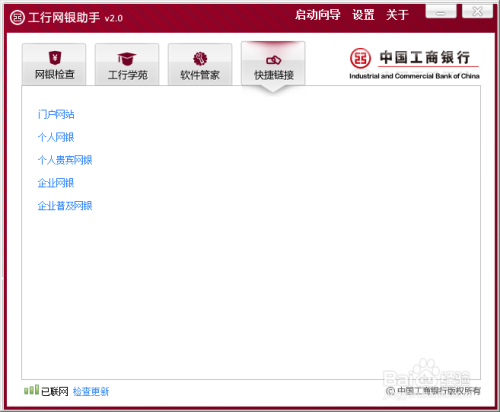The height and width of the screenshot is (412, 500).
Task: Open the 门户网站 link
Action: (x=56, y=114)
